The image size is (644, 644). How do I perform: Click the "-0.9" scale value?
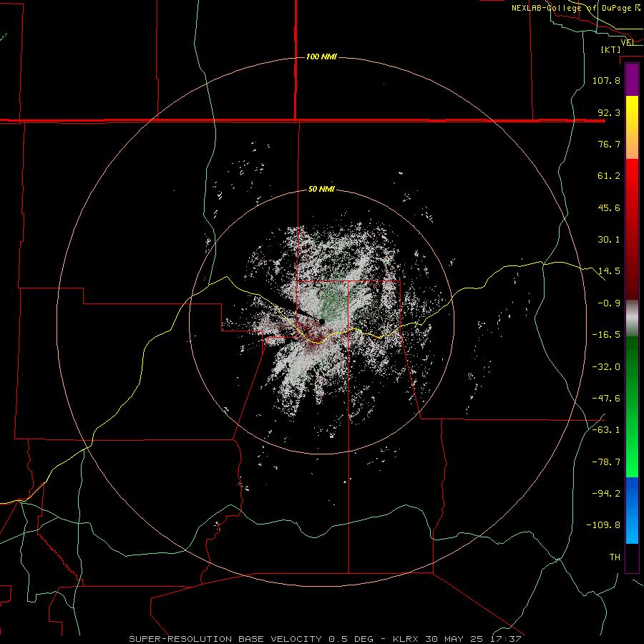(x=609, y=303)
